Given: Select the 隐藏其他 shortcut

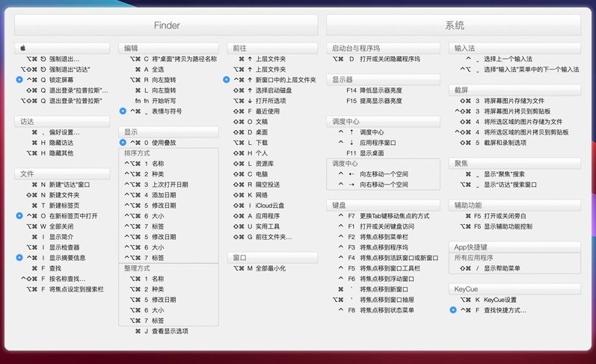Looking at the screenshot, I should coord(50,153).
